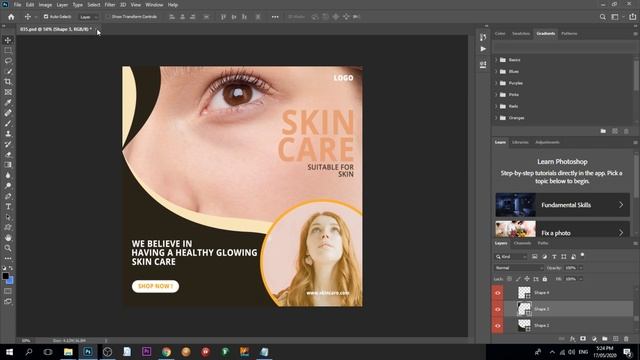640x360 pixels.
Task: Expand the Purples gradient folder
Action: click(x=496, y=83)
